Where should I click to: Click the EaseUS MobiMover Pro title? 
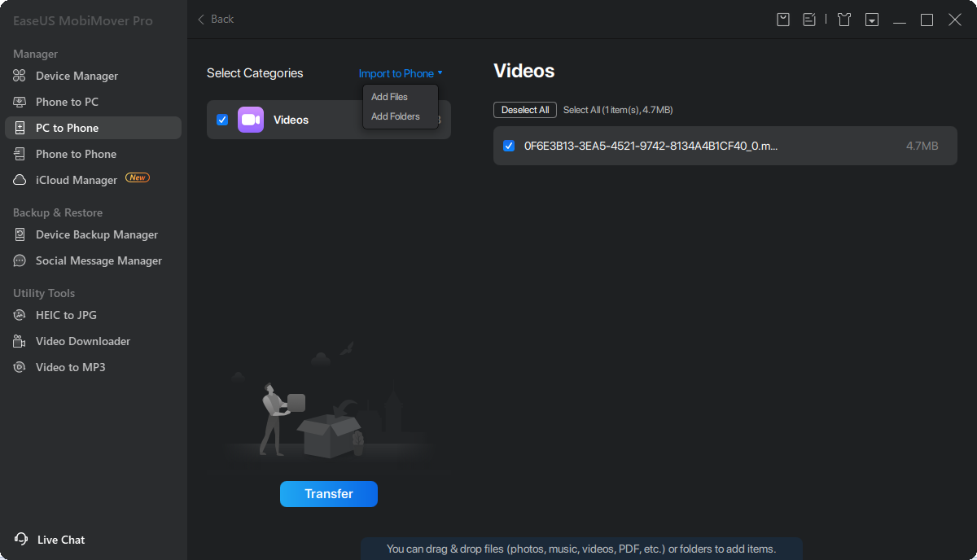pyautogui.click(x=83, y=20)
